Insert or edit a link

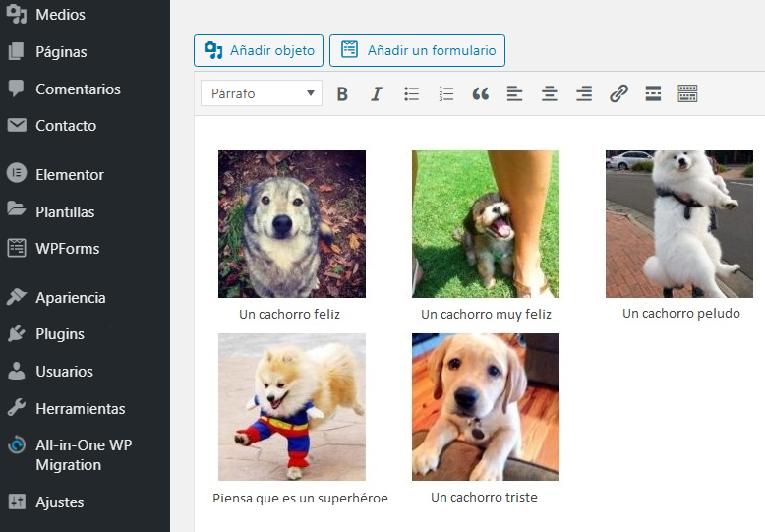(618, 93)
